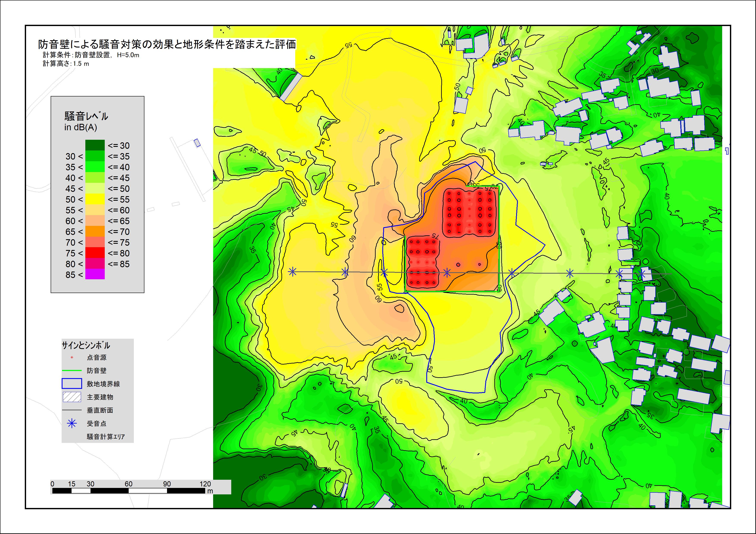Click the gray 垂直断面 line symbol
756x534 pixels.
72,410
